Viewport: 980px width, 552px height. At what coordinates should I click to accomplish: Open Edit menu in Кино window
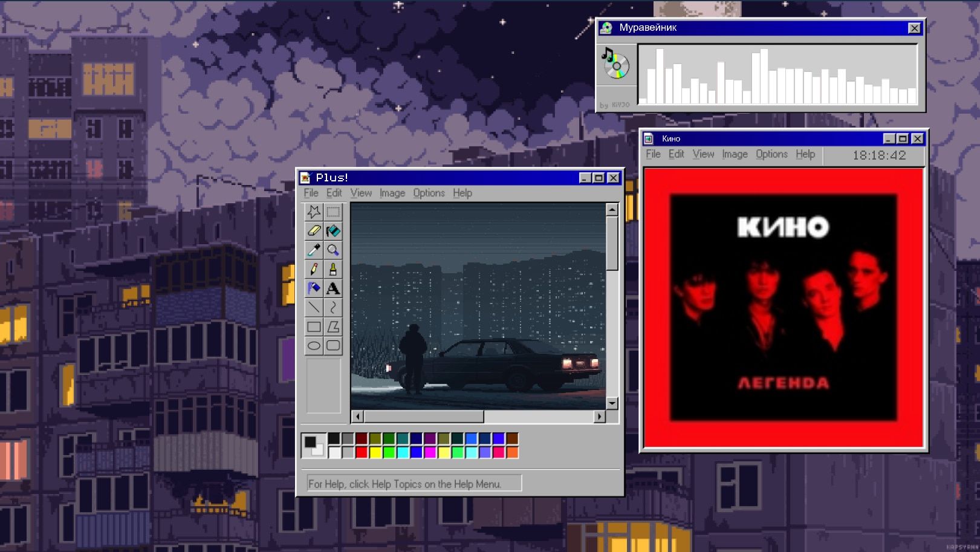coord(676,154)
